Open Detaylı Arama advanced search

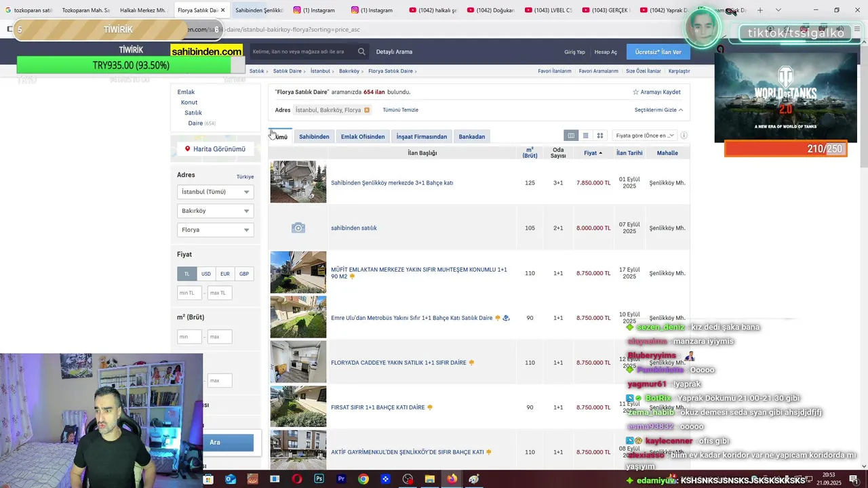click(x=394, y=52)
